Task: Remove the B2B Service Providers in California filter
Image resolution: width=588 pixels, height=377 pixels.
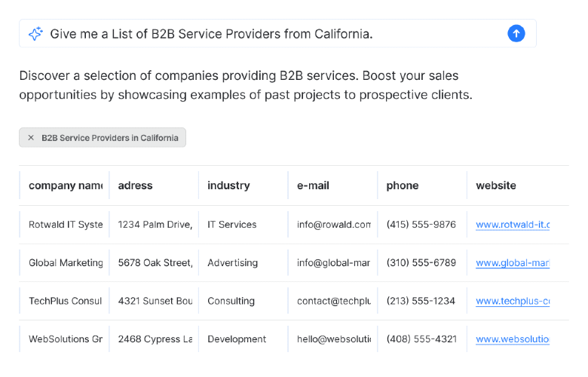Action: pyautogui.click(x=31, y=138)
